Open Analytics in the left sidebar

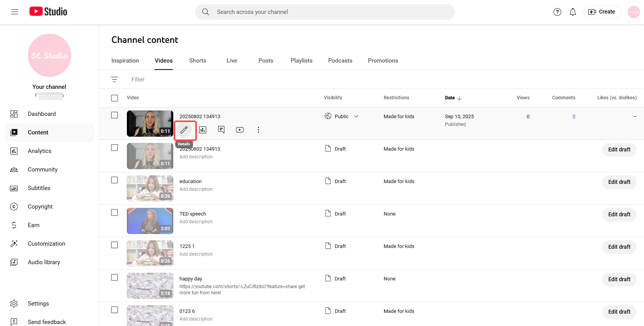39,151
